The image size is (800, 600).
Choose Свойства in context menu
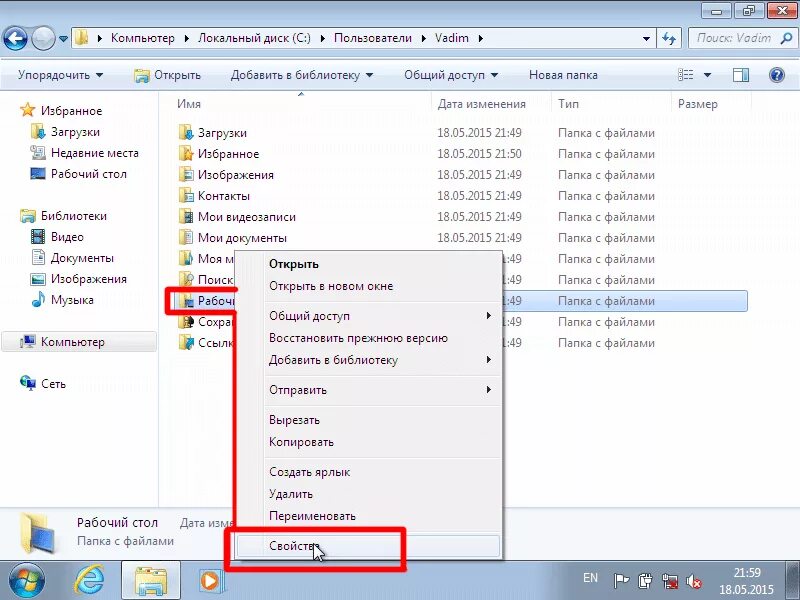(368, 546)
